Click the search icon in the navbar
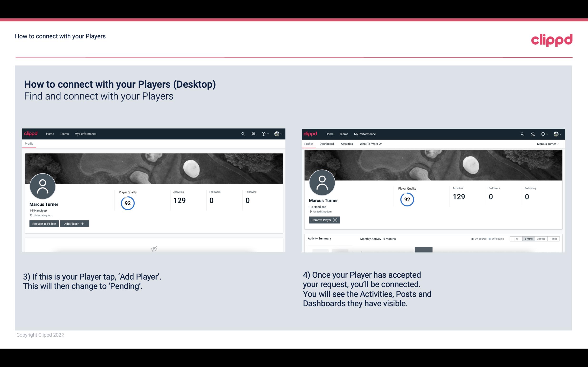Screen dimensions: 588x367 coord(243,133)
